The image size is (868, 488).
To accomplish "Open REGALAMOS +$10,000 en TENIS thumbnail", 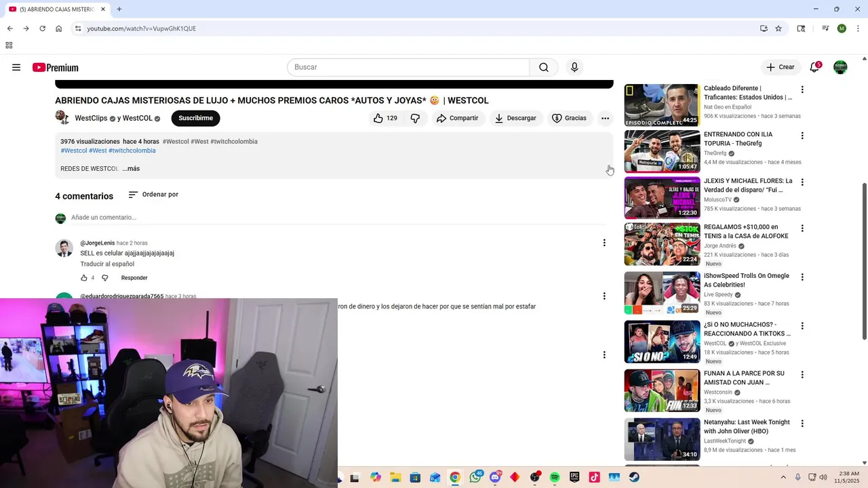I will tap(662, 244).
